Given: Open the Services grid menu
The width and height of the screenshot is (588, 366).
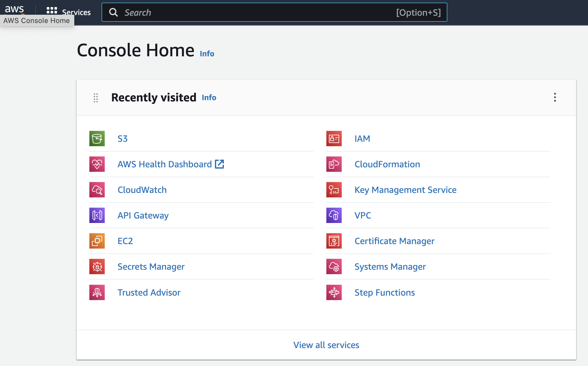Looking at the screenshot, I should [69, 11].
